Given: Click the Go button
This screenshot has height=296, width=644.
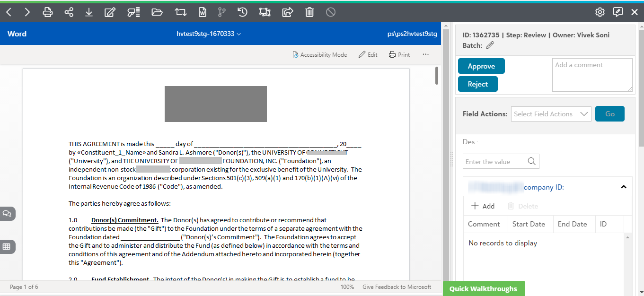Looking at the screenshot, I should pyautogui.click(x=610, y=113).
